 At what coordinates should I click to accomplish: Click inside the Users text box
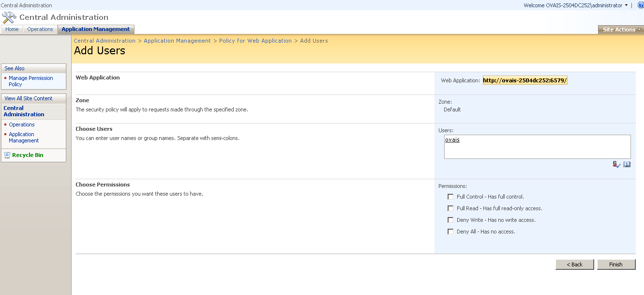click(537, 147)
